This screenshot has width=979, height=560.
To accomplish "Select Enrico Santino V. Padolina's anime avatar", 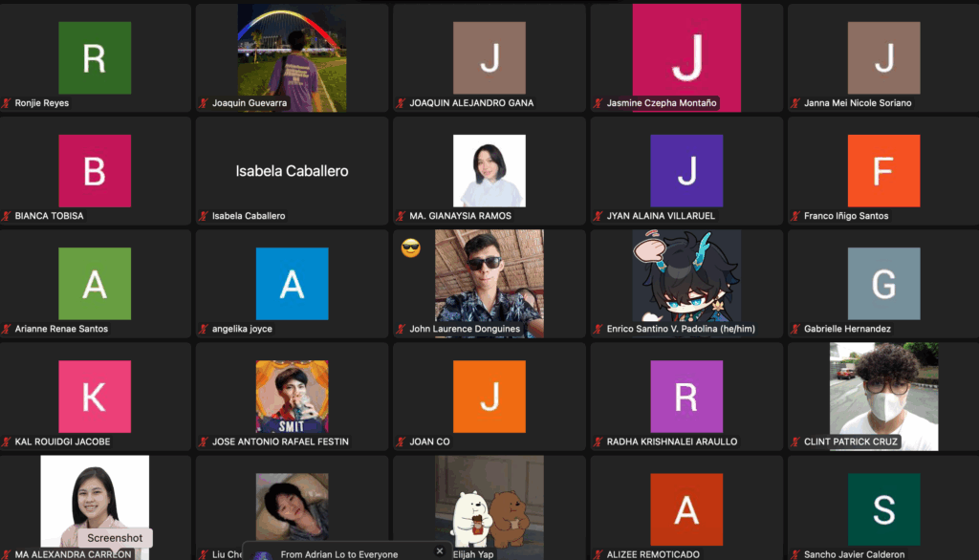I will pyautogui.click(x=686, y=277).
